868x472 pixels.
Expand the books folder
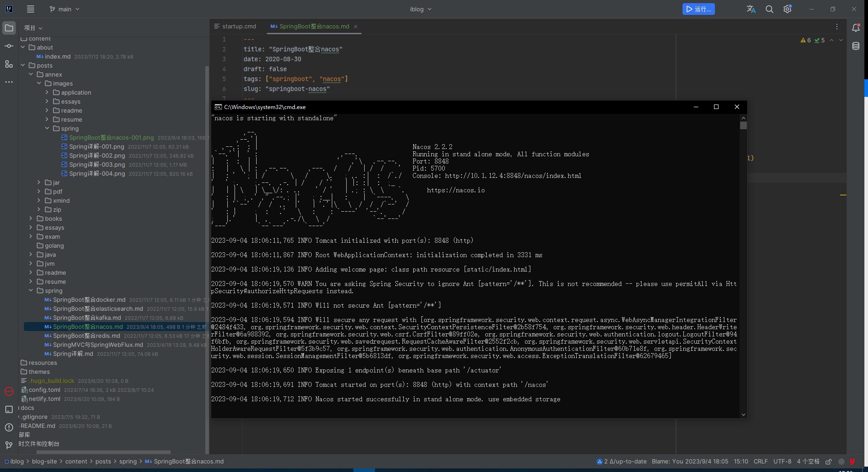tap(31, 218)
